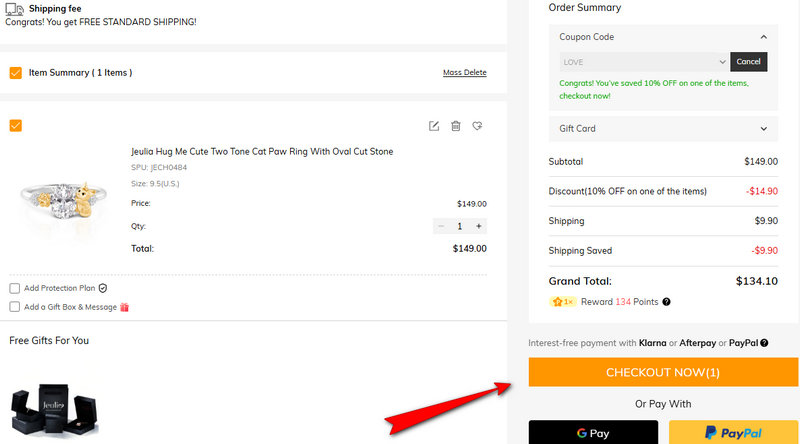
Task: Uncheck the cat paw ring checkbox
Action: 15,126
